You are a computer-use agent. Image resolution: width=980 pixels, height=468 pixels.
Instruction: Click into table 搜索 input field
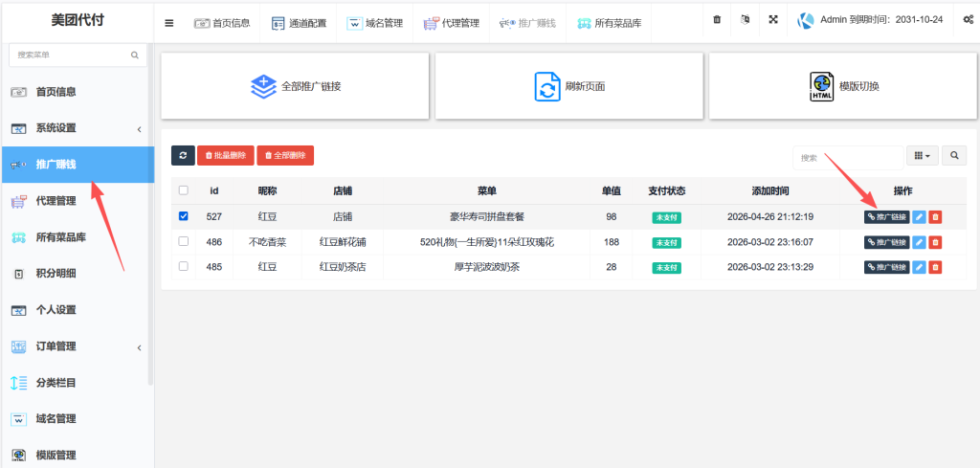848,158
